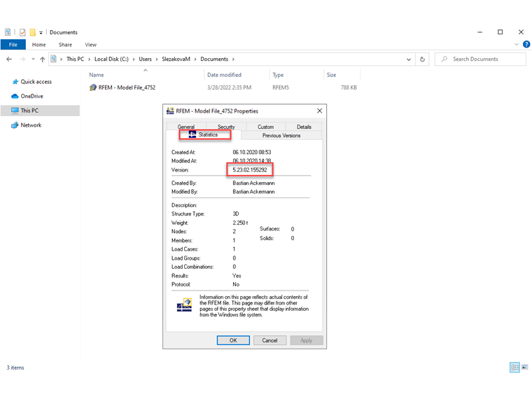Switch to the Previous Versions tab

[x=281, y=136]
